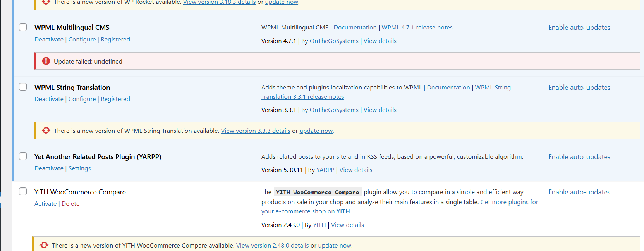
Task: Open WPML String Translation Documentation link
Action: (448, 88)
